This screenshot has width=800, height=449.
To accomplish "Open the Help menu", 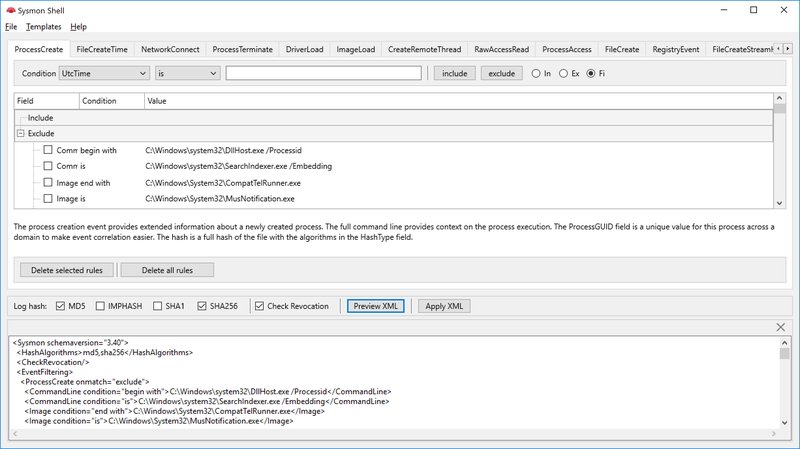I will click(x=78, y=27).
